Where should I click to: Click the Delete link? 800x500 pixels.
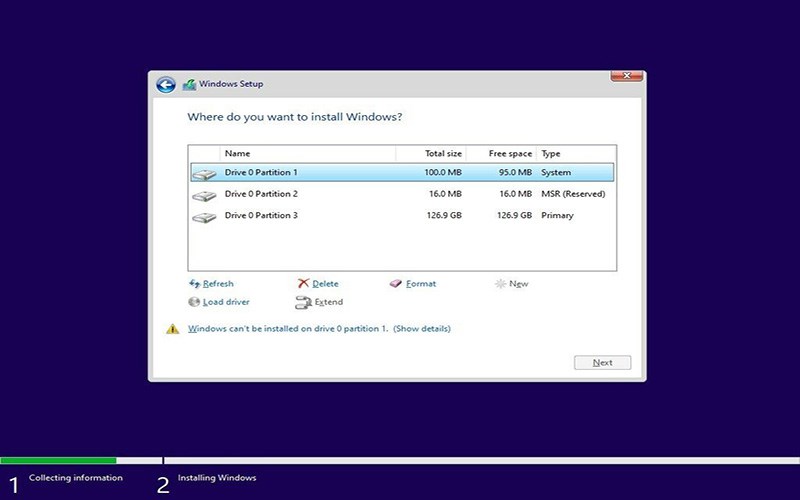click(325, 284)
